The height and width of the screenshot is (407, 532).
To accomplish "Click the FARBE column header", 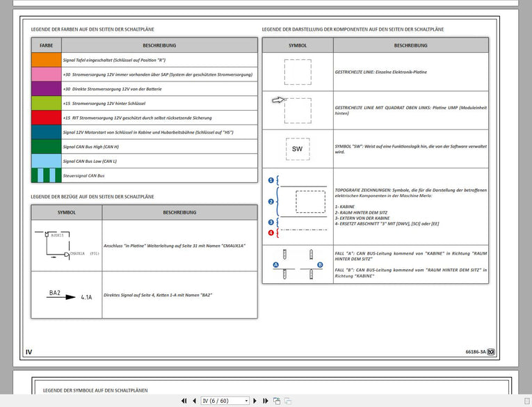I will [46, 45].
